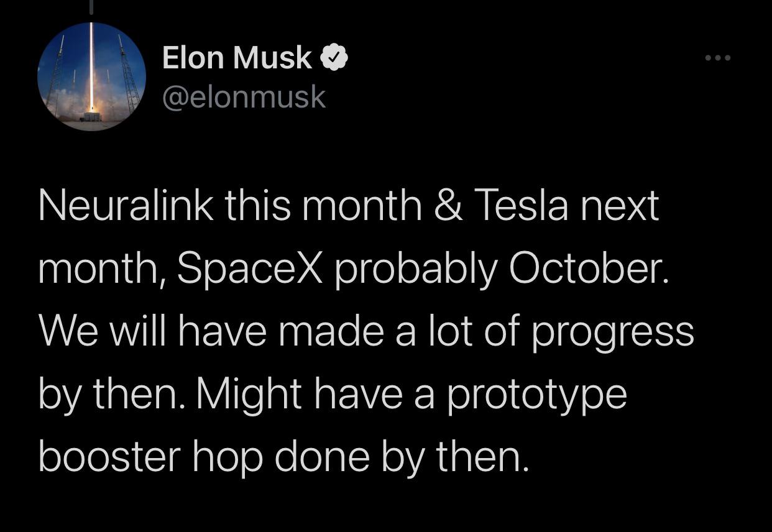Click the word Tesla in the tweet

click(522, 206)
